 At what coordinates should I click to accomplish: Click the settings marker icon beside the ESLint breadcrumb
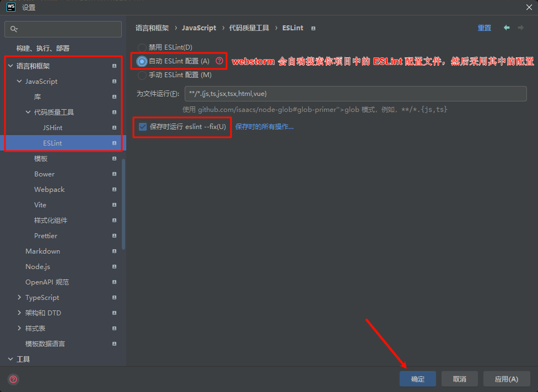pyautogui.click(x=313, y=28)
